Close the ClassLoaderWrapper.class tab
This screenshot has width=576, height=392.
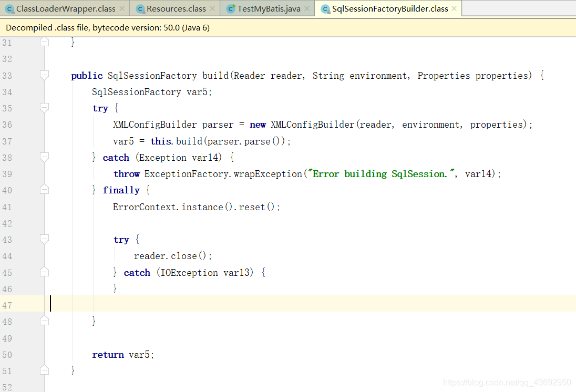tap(122, 9)
